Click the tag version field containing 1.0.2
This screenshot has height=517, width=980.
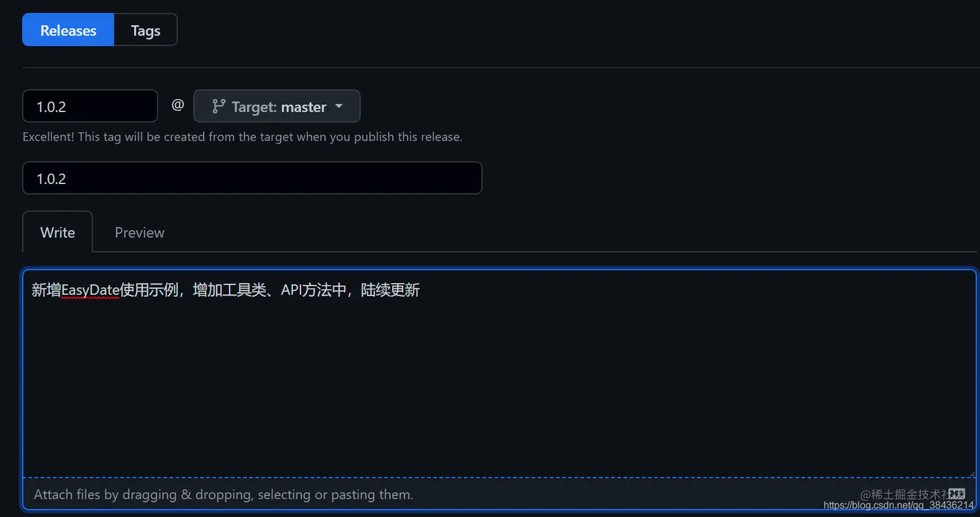90,106
